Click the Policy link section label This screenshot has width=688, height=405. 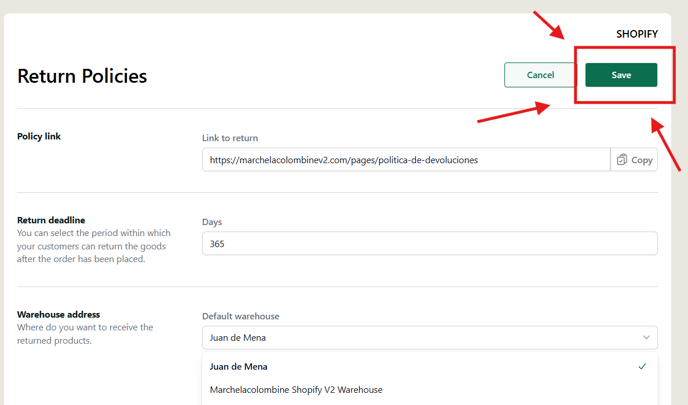coord(39,136)
